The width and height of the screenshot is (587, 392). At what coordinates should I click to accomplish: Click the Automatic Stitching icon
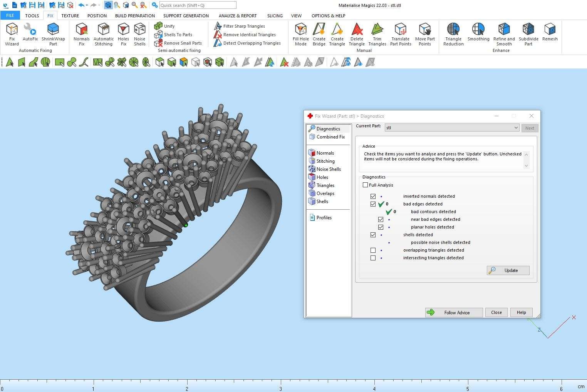[x=104, y=34]
